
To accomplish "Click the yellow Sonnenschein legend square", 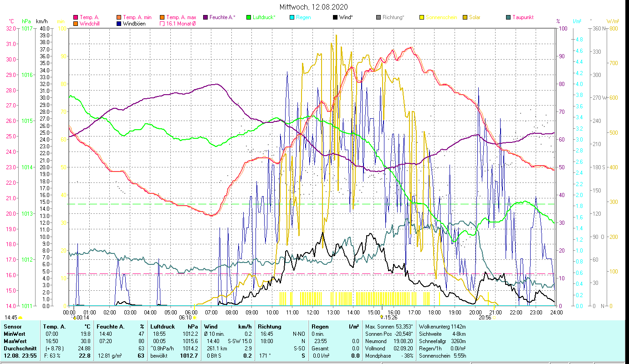I will 421,17.
